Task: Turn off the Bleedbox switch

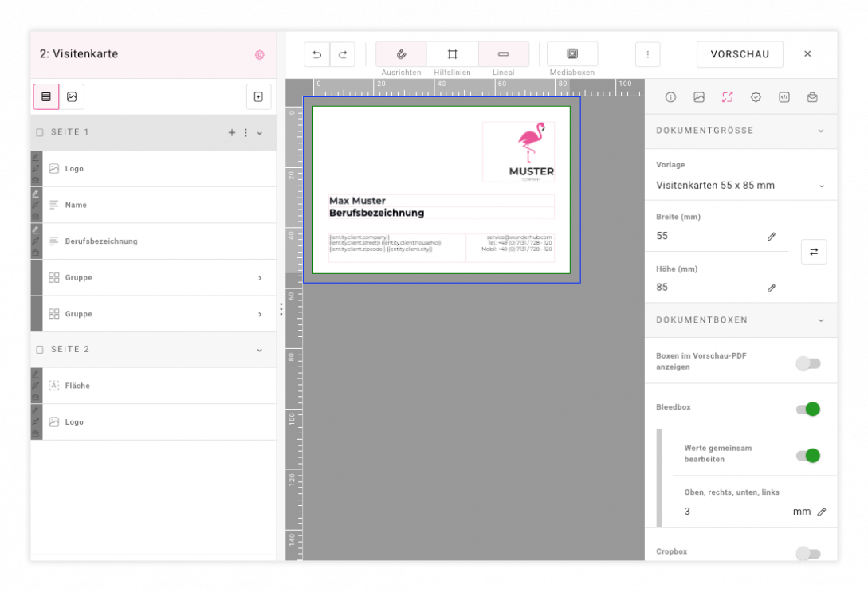Action: [807, 409]
